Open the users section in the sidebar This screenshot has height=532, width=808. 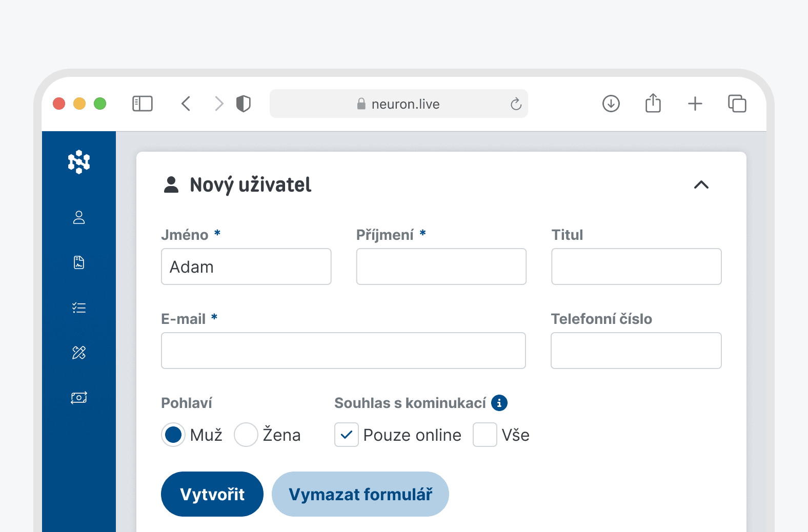tap(79, 217)
